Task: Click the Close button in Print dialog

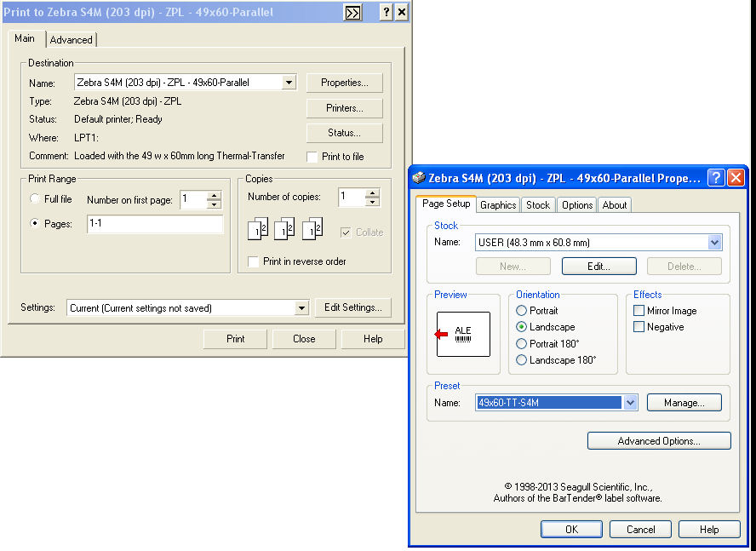Action: click(x=304, y=339)
